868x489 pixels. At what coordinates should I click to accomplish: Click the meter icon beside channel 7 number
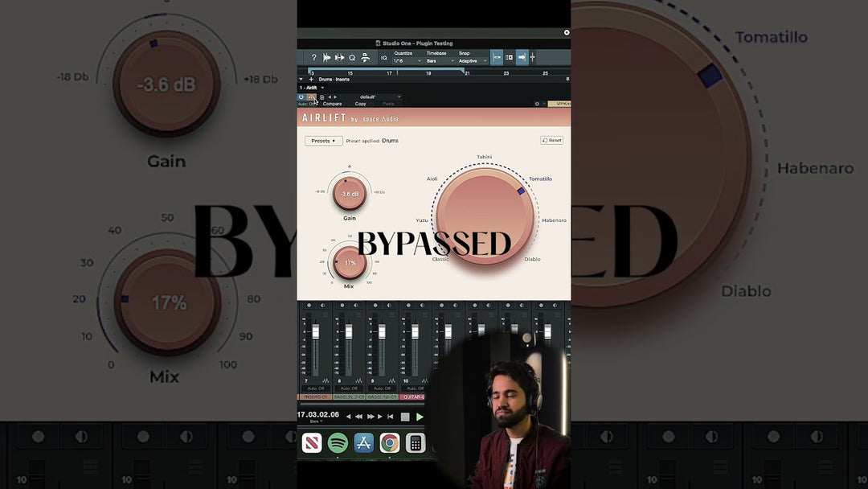pyautogui.click(x=325, y=380)
